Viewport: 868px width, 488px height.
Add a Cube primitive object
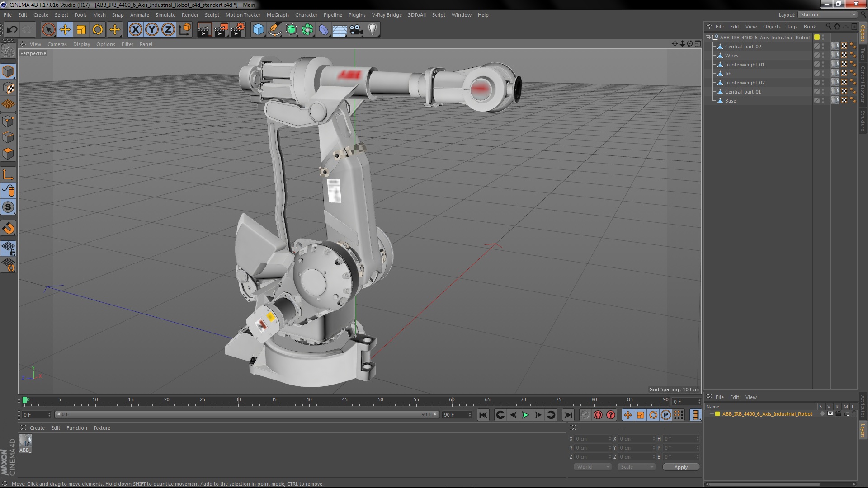[x=258, y=30]
